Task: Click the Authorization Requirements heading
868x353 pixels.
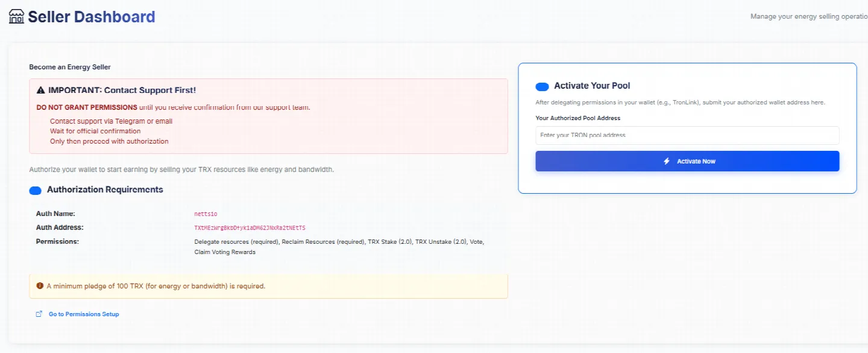Action: coord(105,189)
